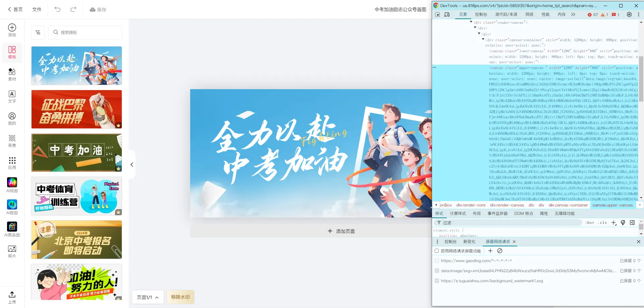Viewport: 644px width, 308px height.
Task: Go back to 首页 home
Action: (15, 9)
